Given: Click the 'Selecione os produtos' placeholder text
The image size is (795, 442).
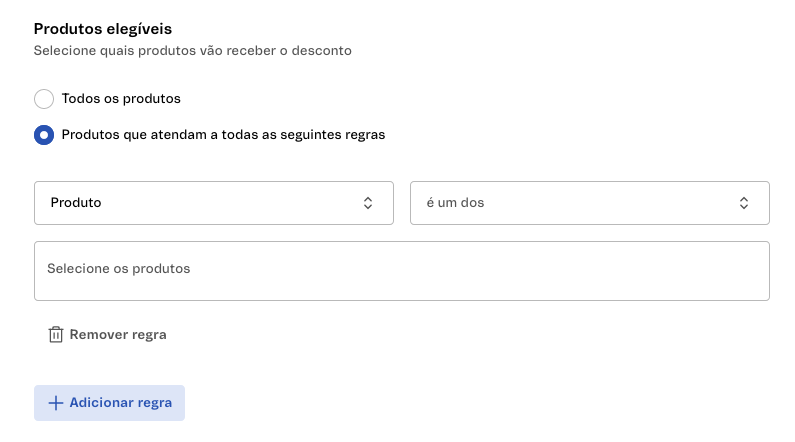Looking at the screenshot, I should (x=118, y=269).
